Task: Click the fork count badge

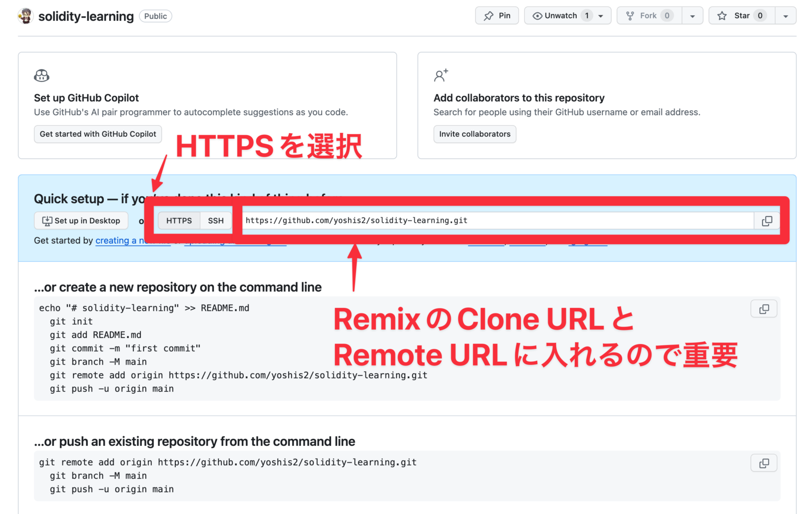Action: click(667, 16)
